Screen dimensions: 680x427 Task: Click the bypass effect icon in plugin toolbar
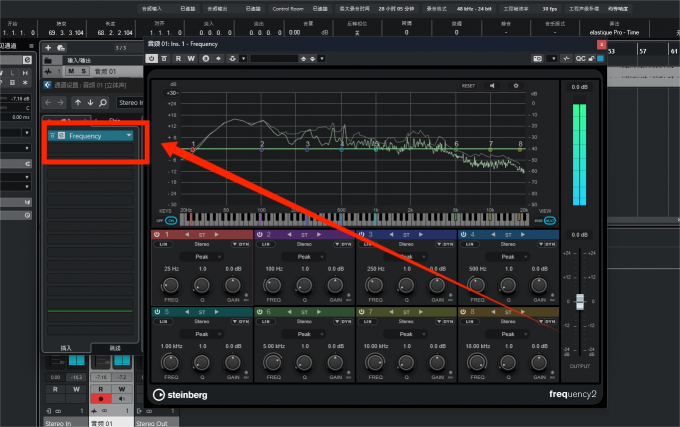(164, 59)
